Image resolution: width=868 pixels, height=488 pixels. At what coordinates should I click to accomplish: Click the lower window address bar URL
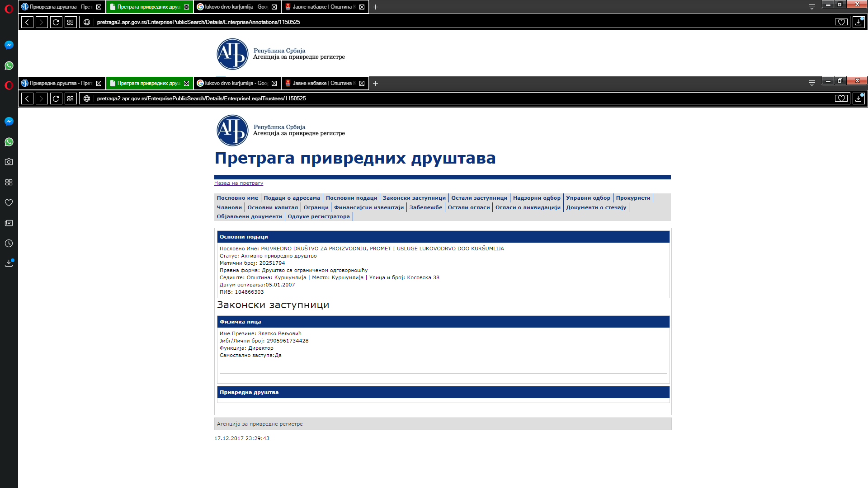coord(201,99)
